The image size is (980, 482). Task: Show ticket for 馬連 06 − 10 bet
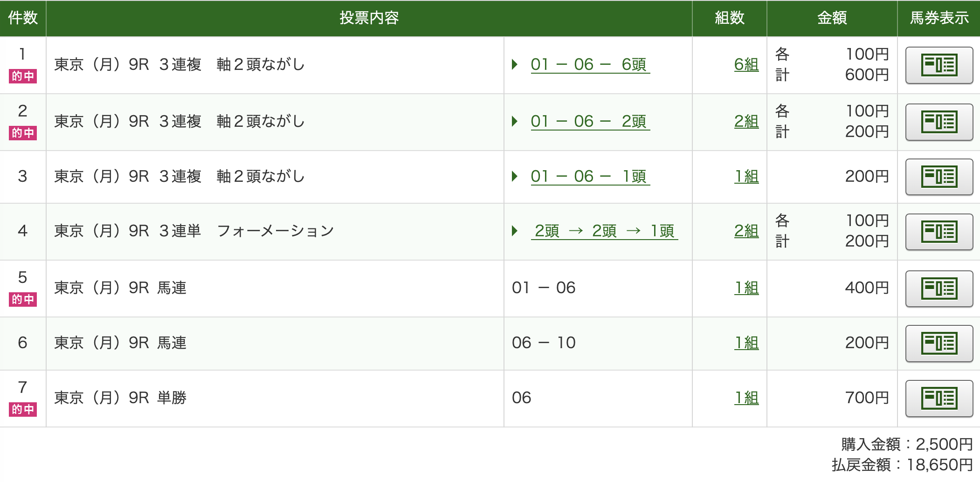pos(939,344)
